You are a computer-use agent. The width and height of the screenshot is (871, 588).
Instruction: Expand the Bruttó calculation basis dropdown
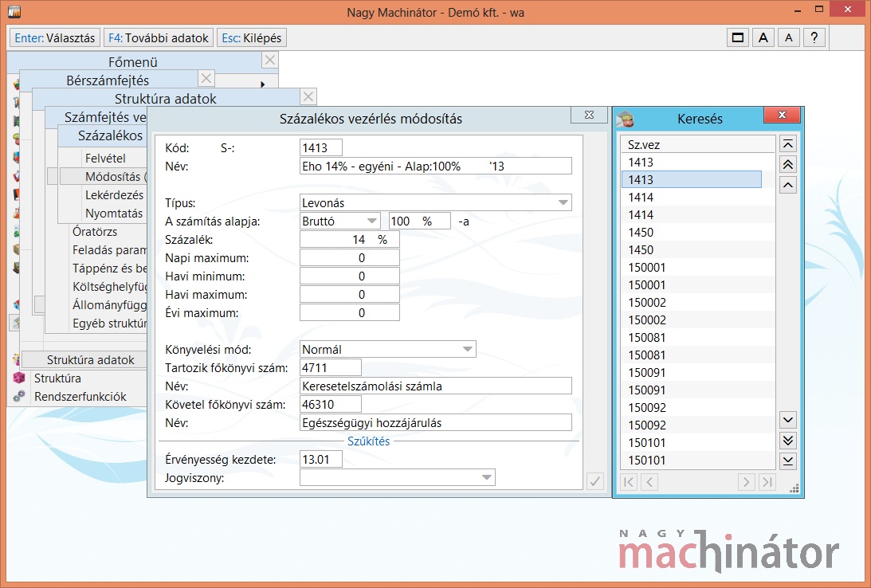click(x=372, y=221)
